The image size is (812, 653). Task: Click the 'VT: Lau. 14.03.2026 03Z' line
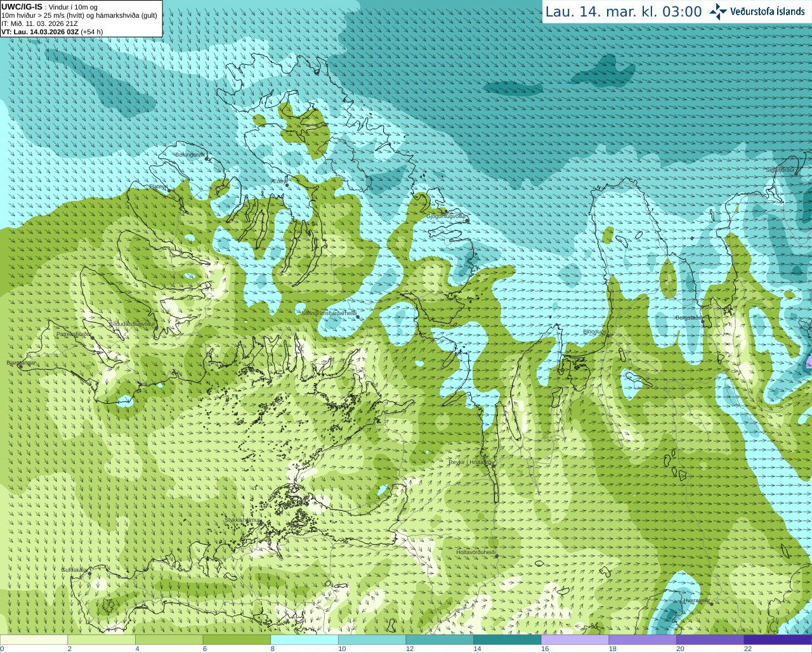point(52,32)
